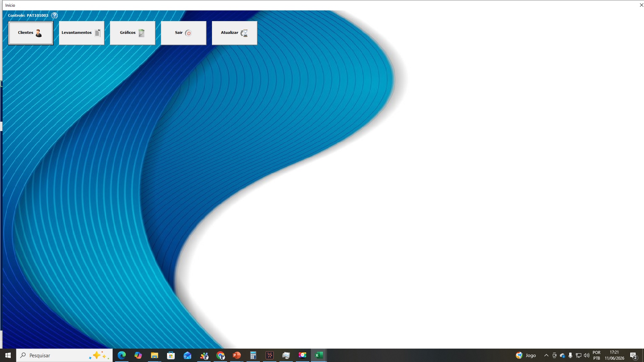Image resolution: width=644 pixels, height=362 pixels.
Task: Click the Meet Now camera tray icon
Action: [x=554, y=355]
